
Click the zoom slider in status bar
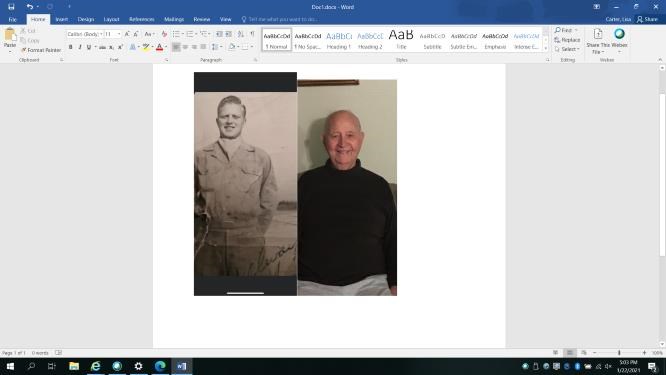pos(619,353)
